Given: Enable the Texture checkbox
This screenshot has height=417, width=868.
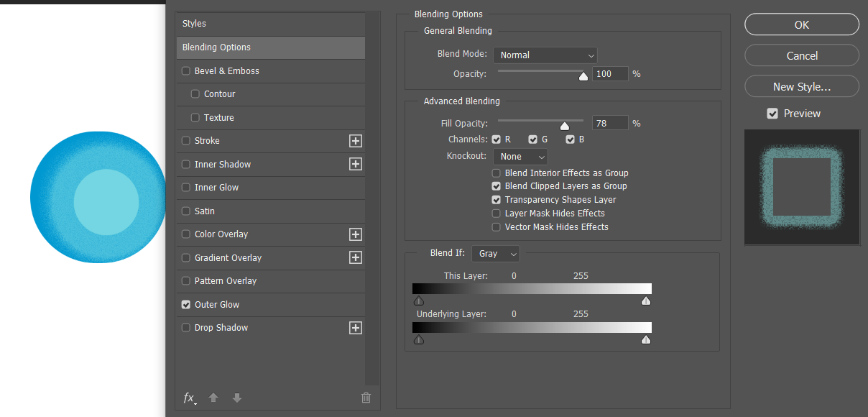Looking at the screenshot, I should pyautogui.click(x=195, y=118).
